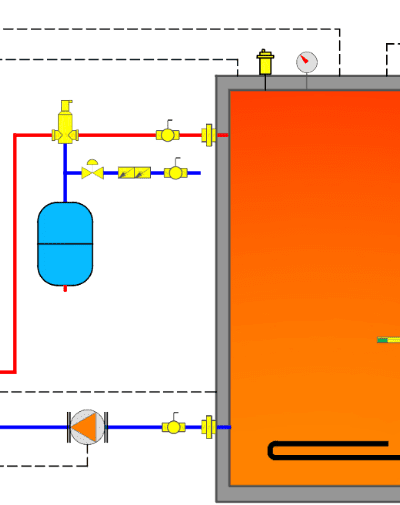The height and width of the screenshot is (505, 400).
Task: Click the blue return pipe before pump
Action: click(33, 427)
